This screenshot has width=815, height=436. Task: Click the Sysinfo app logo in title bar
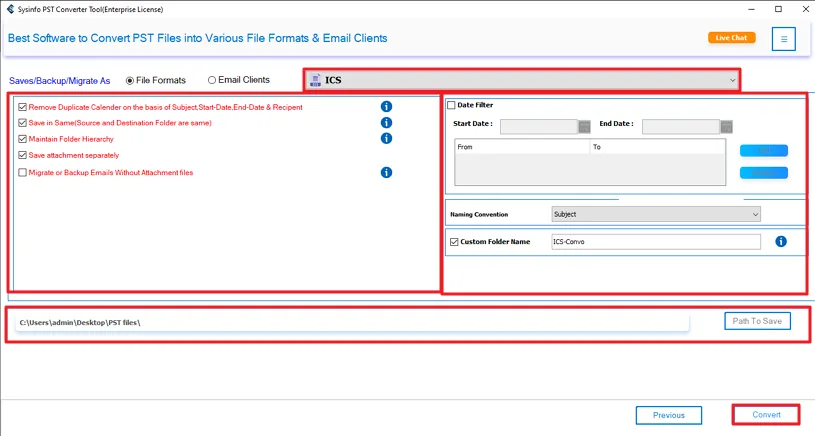click(10, 9)
